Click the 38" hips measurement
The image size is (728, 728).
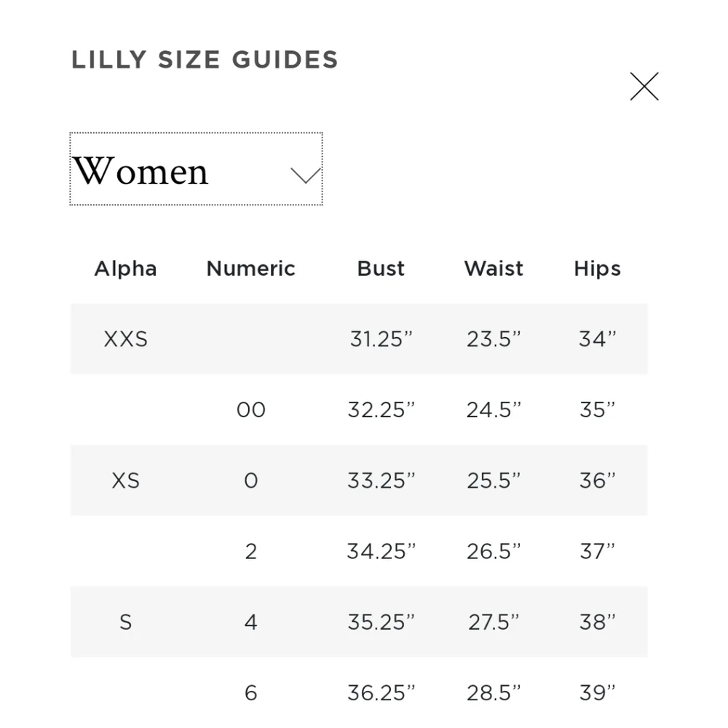coord(597,622)
